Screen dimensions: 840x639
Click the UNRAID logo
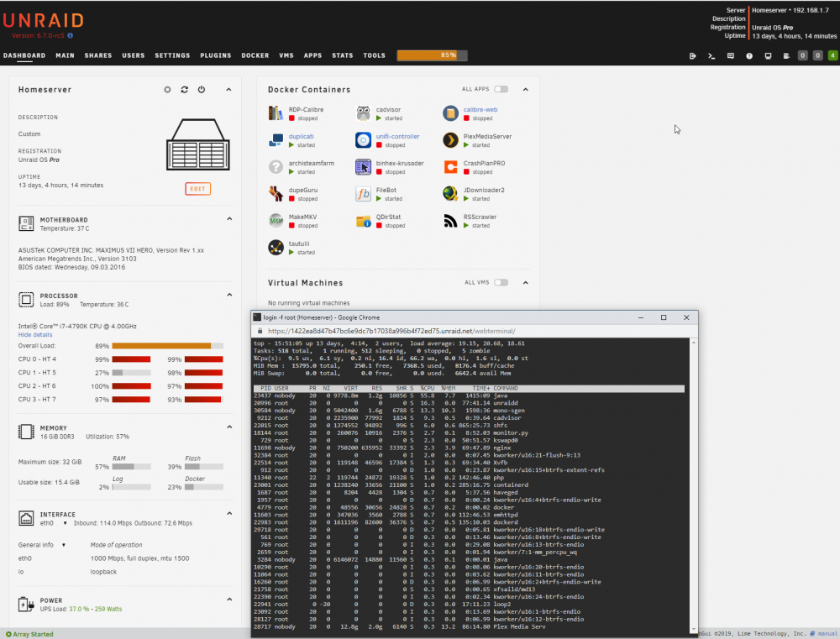point(44,20)
